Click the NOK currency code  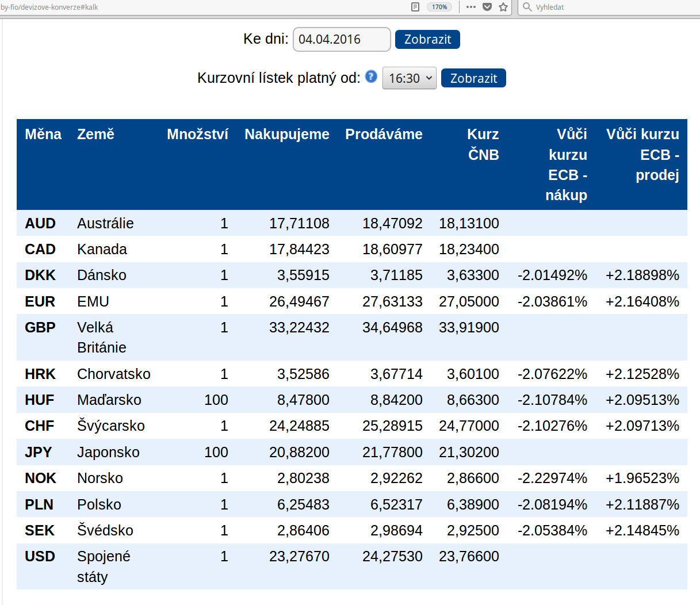click(40, 478)
